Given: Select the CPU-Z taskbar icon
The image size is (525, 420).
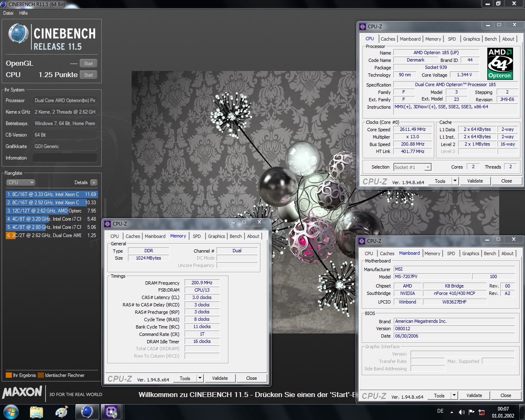Looking at the screenshot, I should pos(112,412).
